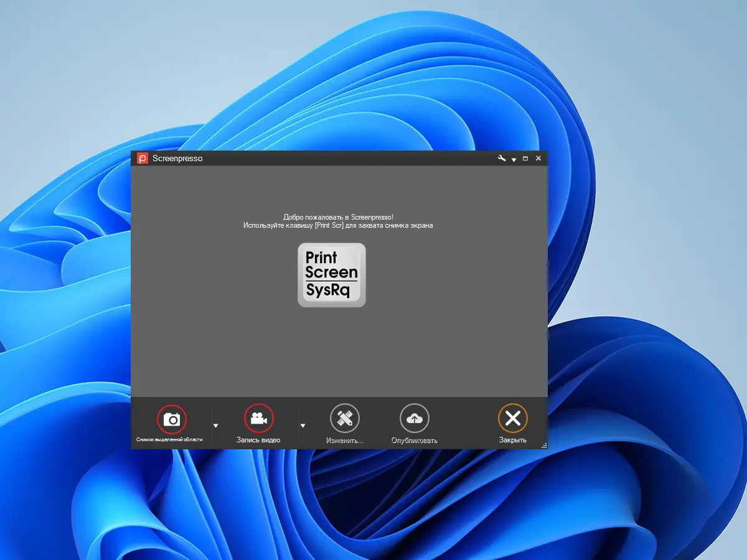
Task: Click the Опубликовать cloud upload icon
Action: coord(415,419)
